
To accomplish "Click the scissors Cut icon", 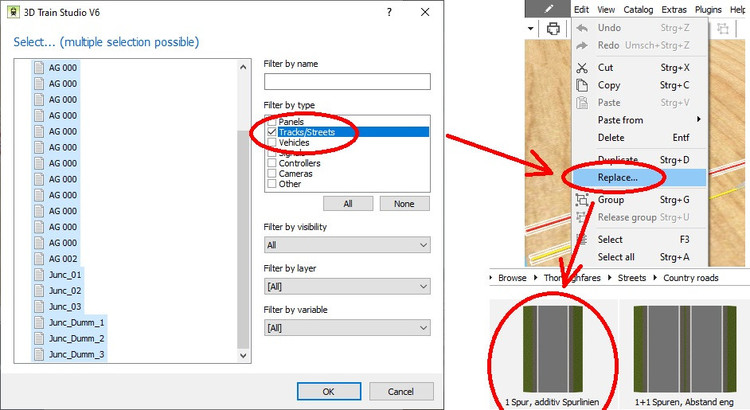I will (x=582, y=68).
